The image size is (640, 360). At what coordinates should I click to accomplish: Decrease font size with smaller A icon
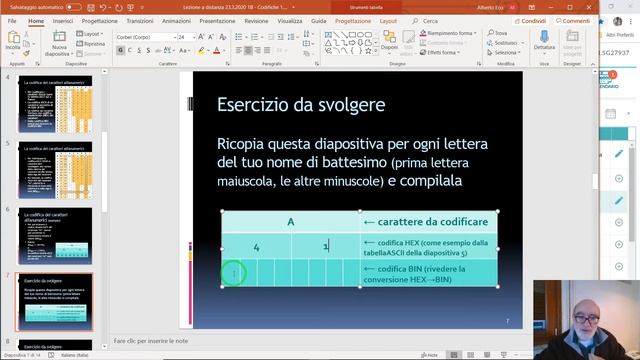coord(211,37)
